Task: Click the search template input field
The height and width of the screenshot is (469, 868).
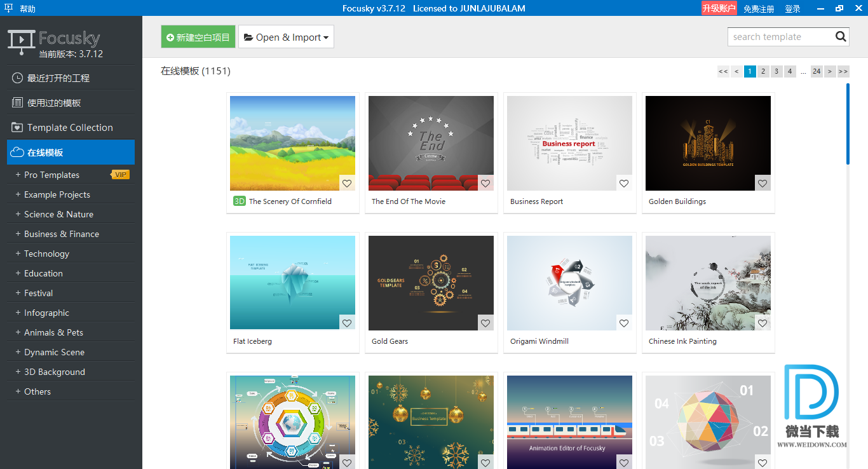Action: [780, 37]
